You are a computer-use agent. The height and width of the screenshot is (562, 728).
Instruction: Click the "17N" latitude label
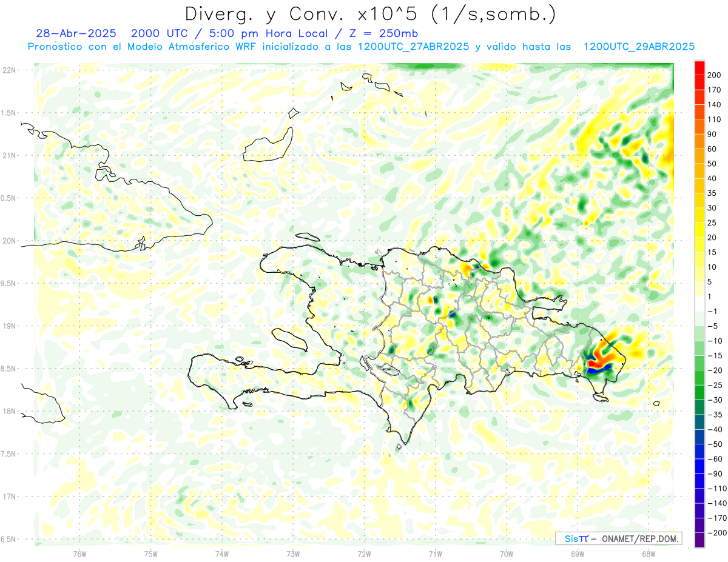pos(9,497)
